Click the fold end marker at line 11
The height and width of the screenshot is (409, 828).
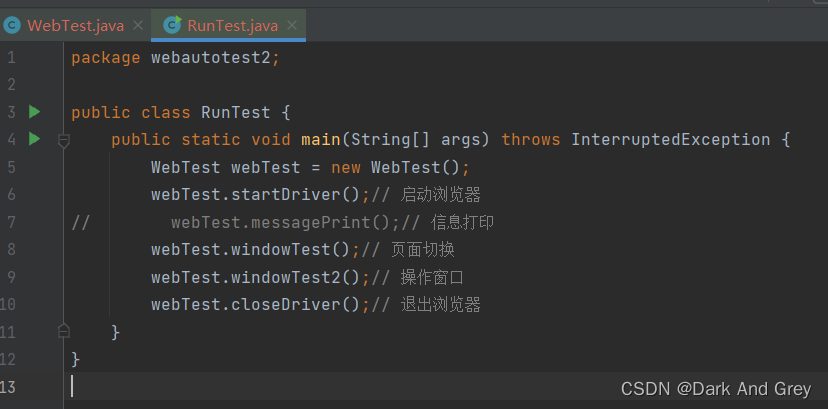tap(64, 331)
